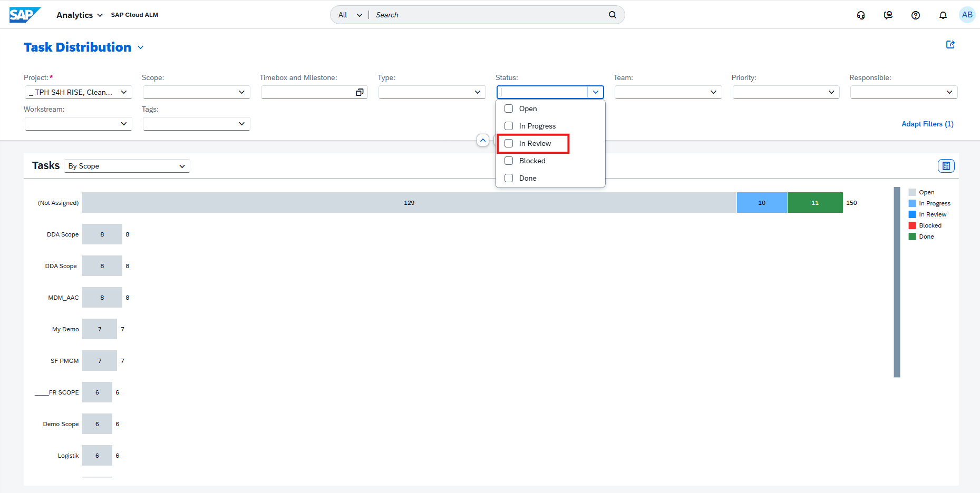
Task: Expand the Project dropdown
Action: click(124, 92)
